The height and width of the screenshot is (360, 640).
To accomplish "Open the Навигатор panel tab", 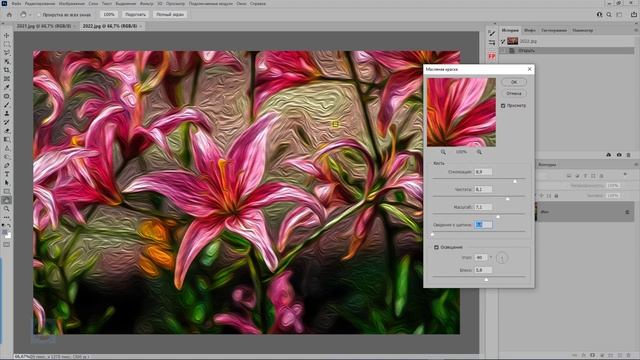I will click(x=582, y=30).
